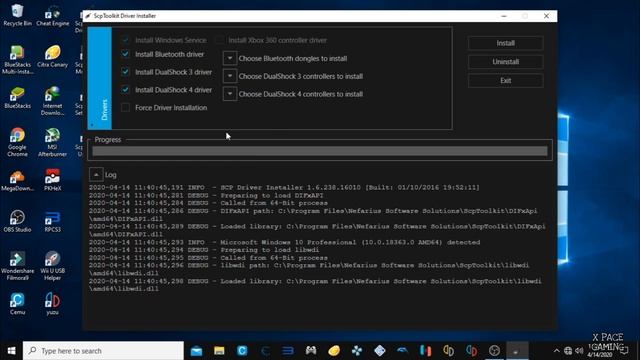This screenshot has width=640, height=360.
Task: Open Wii U USB Helper desktop shortcut
Action: click(x=52, y=266)
